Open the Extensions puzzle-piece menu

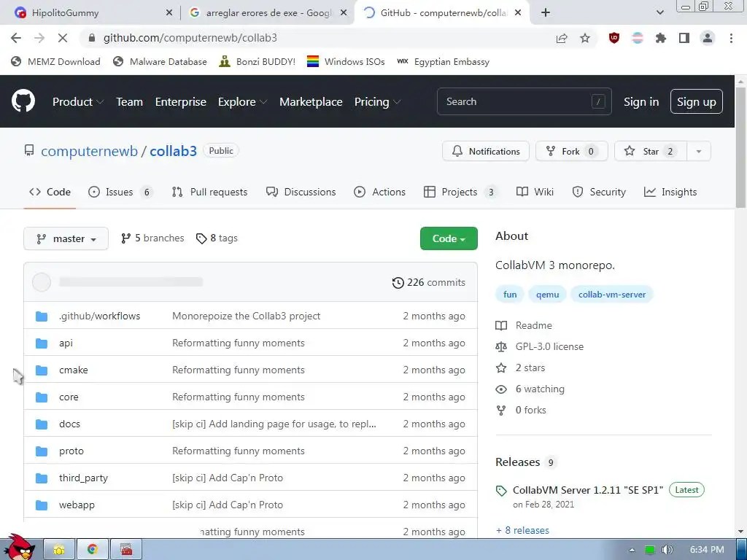pyautogui.click(x=661, y=38)
